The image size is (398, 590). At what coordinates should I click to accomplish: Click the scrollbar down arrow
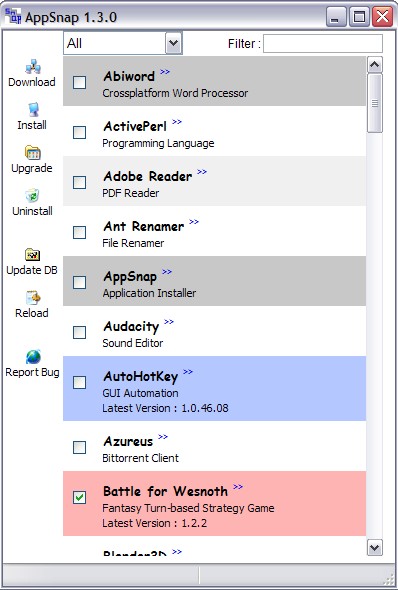[x=375, y=547]
